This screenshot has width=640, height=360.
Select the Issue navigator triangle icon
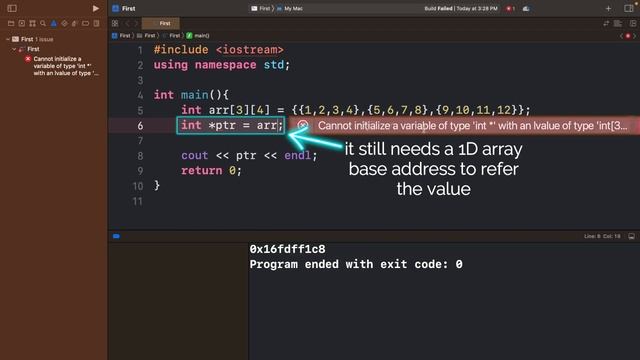tap(53, 24)
